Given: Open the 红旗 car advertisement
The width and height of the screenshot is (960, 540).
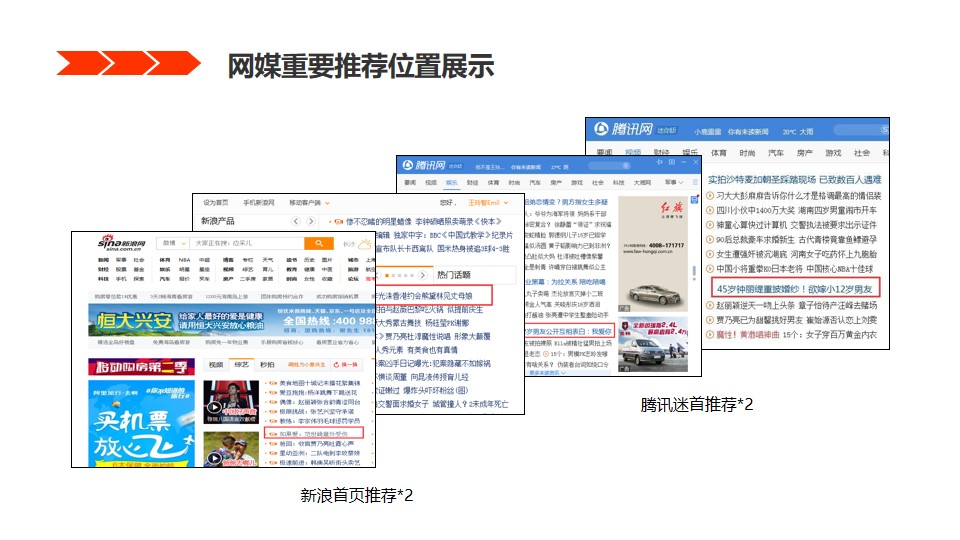Looking at the screenshot, I should pos(653,254).
